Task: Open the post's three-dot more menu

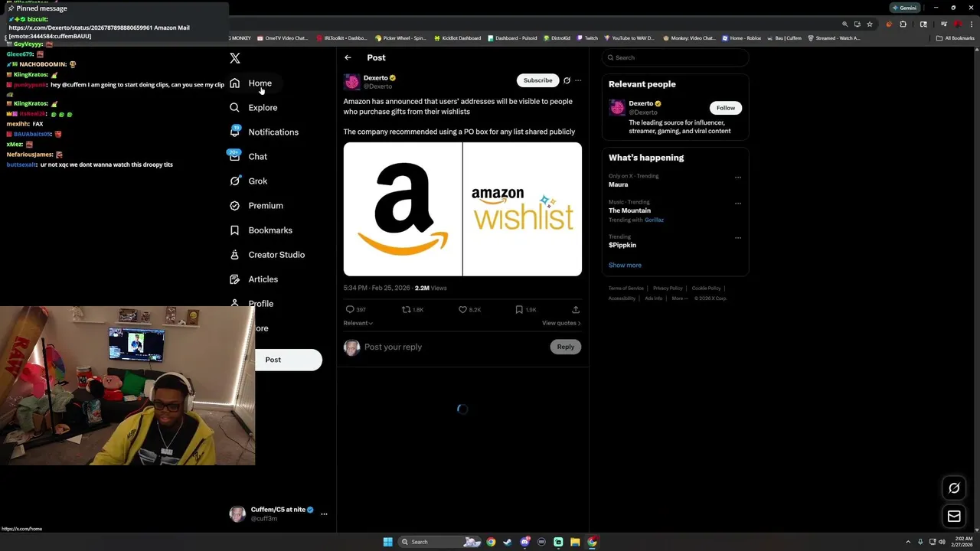Action: [578, 80]
